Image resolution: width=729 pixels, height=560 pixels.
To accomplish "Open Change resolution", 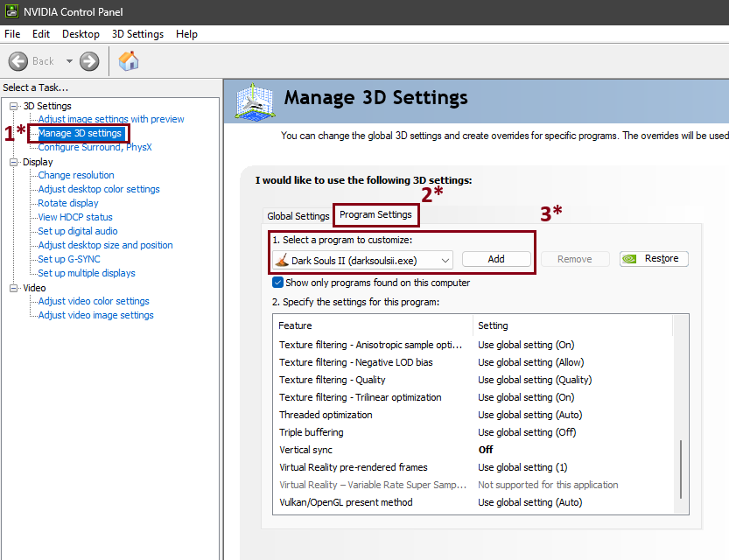I will coord(76,175).
